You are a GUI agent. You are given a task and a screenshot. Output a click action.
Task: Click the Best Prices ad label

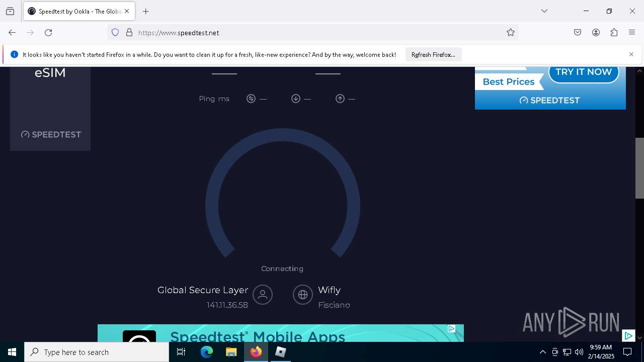coord(508,82)
